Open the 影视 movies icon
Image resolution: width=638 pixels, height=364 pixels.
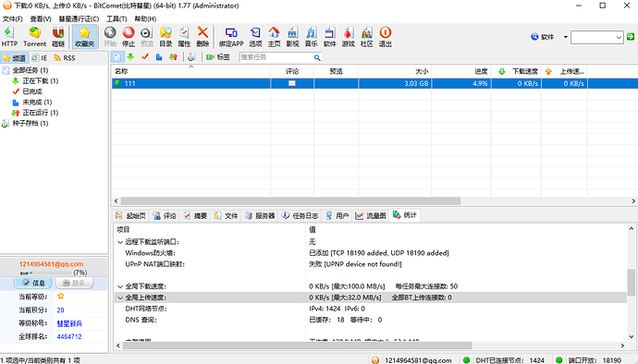point(292,37)
